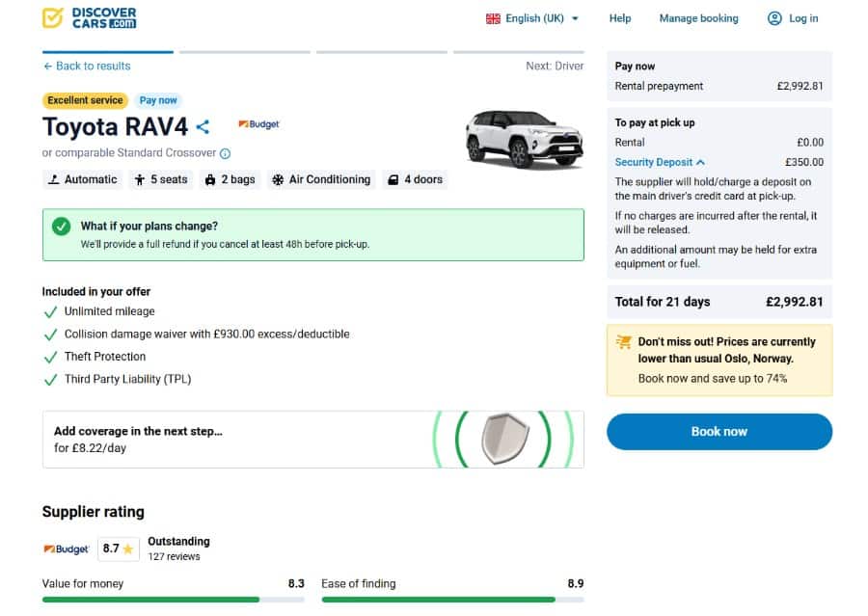This screenshot has height=616, width=868.
Task: Click the Log in link
Action: pos(803,18)
